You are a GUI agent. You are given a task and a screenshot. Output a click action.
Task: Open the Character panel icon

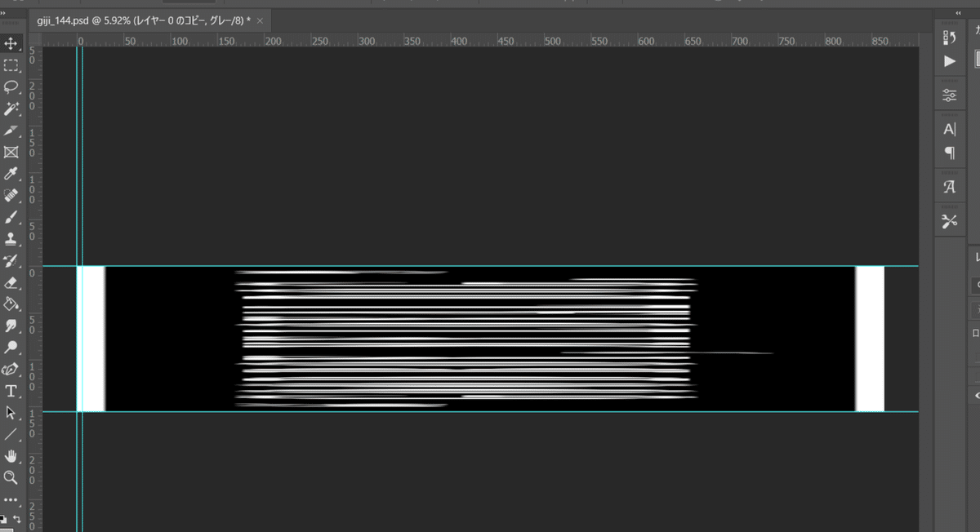949,129
